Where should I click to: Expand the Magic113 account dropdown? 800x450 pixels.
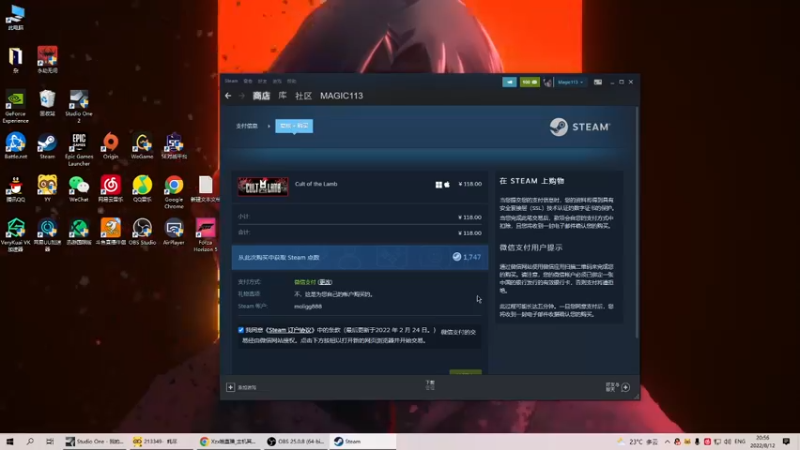pos(570,82)
